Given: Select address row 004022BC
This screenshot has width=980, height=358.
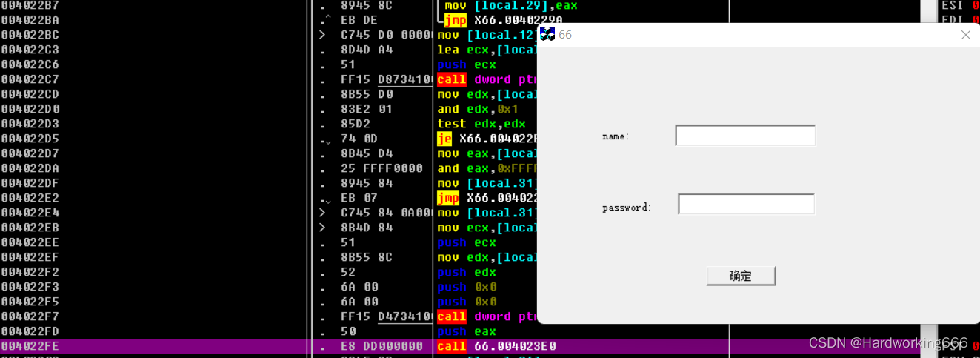Looking at the screenshot, I should pyautogui.click(x=30, y=35).
